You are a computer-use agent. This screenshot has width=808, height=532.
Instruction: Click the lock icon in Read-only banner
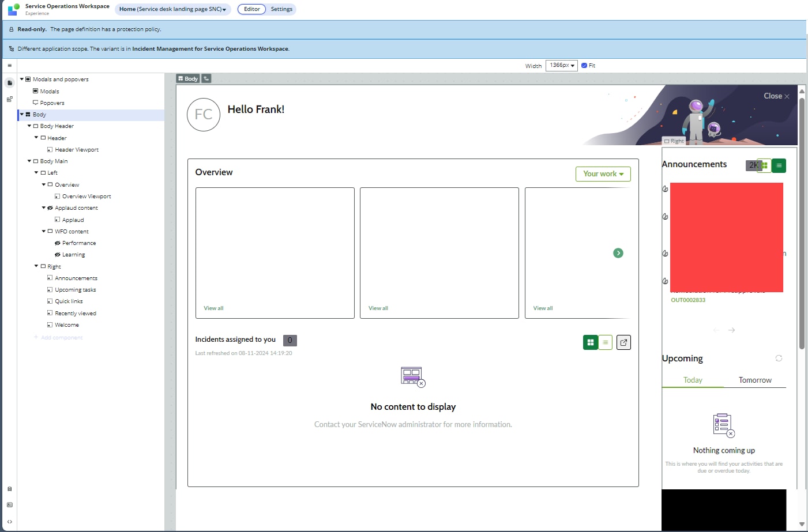[12, 29]
